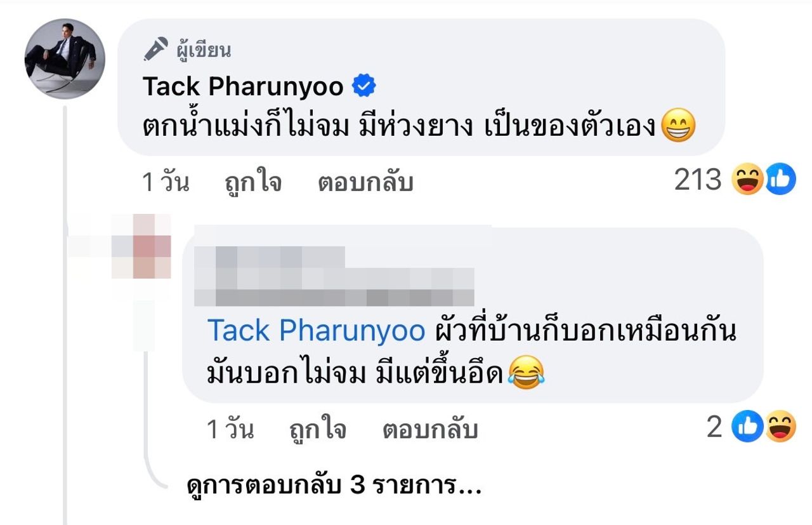Open Tack Pharunyoo's profile picture
This screenshot has width=812, height=525.
[64, 59]
